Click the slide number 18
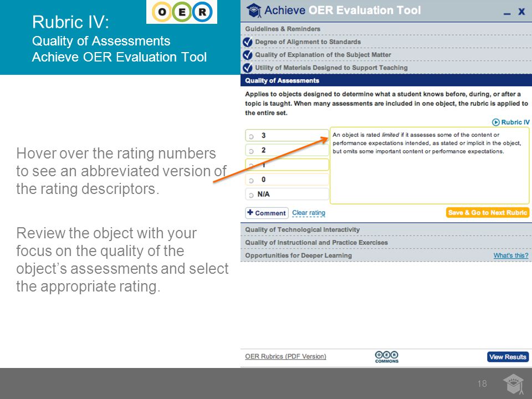This screenshot has height=399, width=532. coord(482,383)
